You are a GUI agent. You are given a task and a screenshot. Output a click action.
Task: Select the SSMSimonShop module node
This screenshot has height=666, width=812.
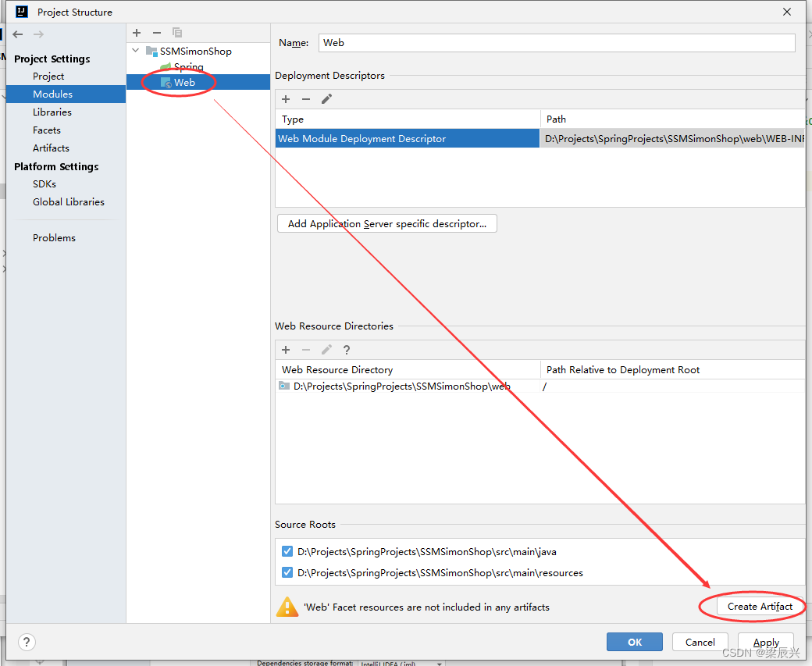click(x=195, y=52)
